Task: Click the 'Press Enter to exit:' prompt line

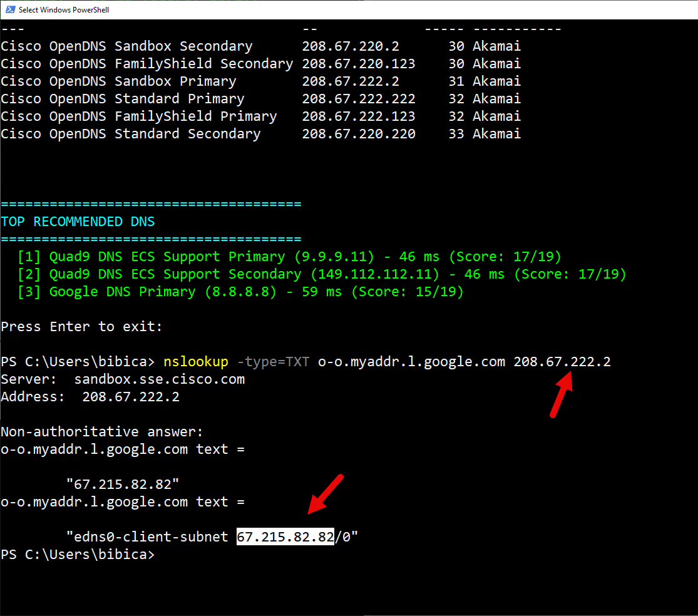Action: tap(81, 327)
